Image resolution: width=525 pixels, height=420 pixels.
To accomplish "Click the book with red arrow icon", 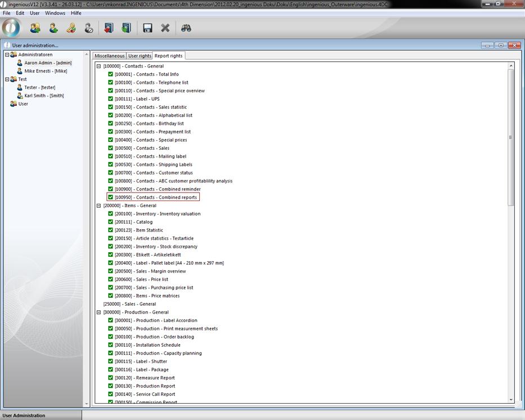I will point(108,28).
